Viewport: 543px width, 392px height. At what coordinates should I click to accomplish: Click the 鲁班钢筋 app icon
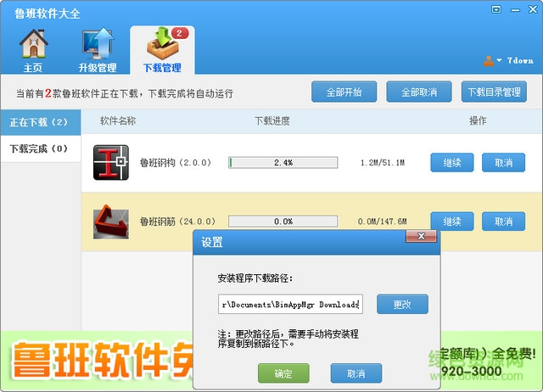click(x=111, y=221)
